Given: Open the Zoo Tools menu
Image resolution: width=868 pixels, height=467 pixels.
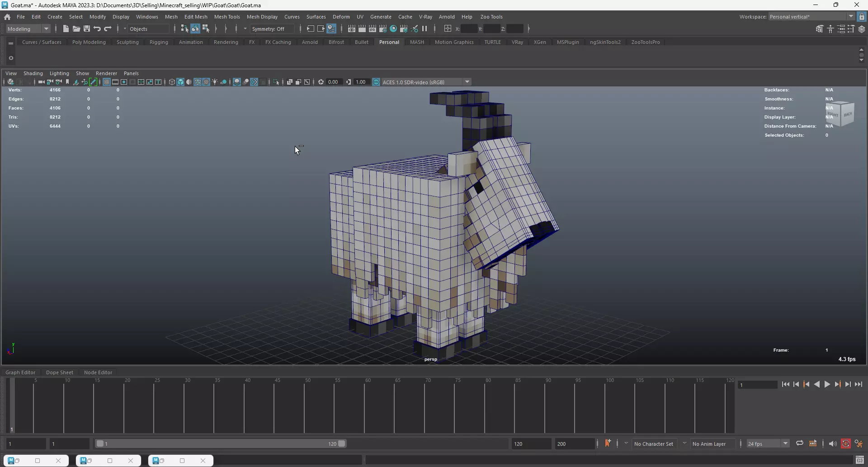Looking at the screenshot, I should click(491, 17).
